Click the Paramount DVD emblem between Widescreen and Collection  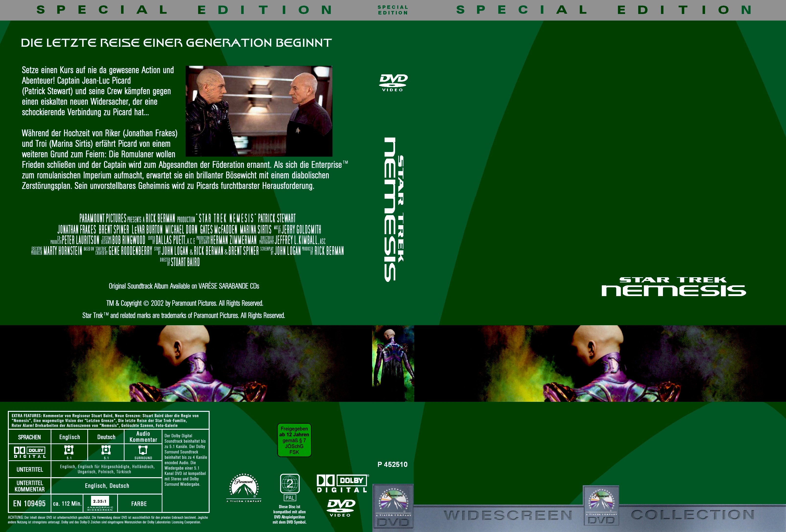point(601,506)
